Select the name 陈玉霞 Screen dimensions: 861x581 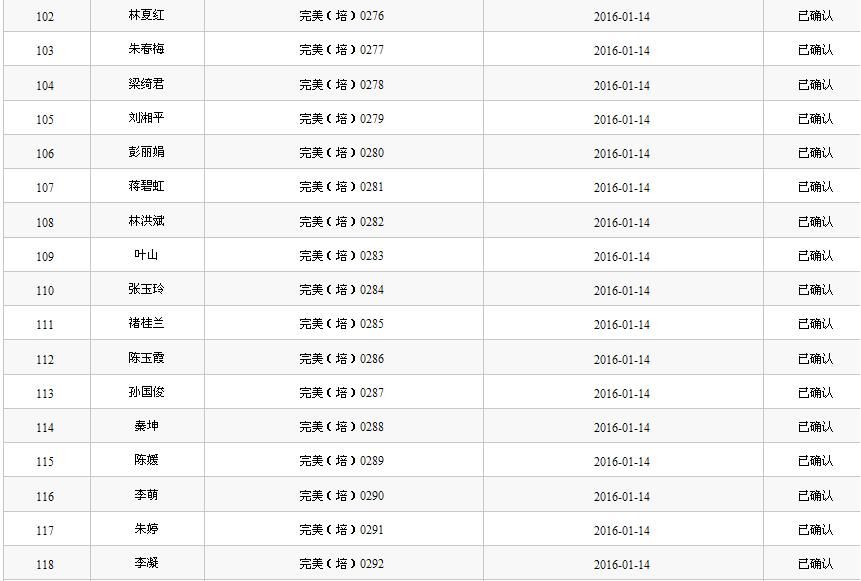(x=146, y=359)
